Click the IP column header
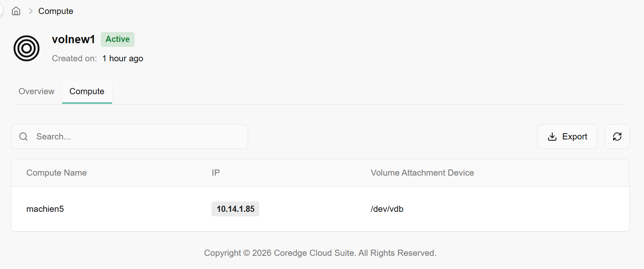644x269 pixels. (x=216, y=173)
